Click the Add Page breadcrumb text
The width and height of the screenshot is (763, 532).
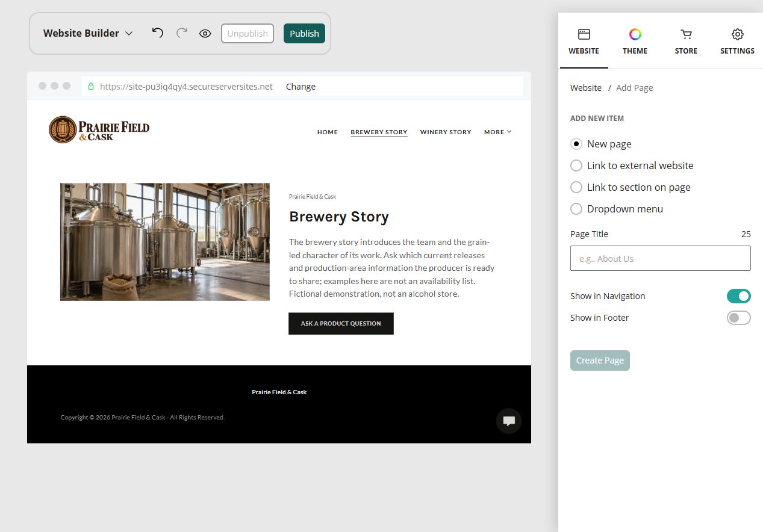635,88
